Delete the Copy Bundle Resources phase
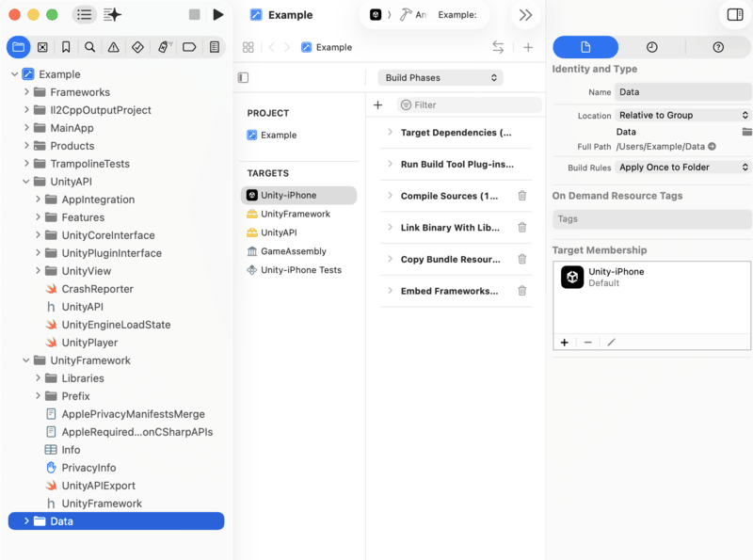 (x=522, y=259)
